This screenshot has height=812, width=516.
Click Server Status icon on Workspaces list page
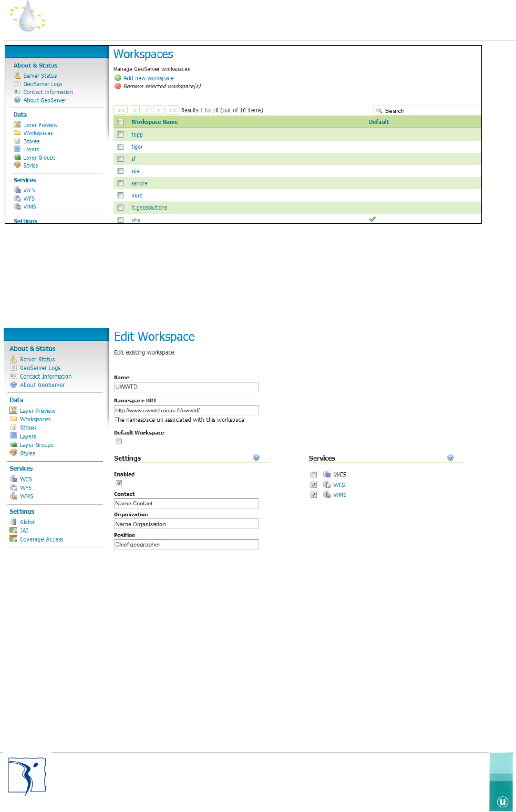17,76
